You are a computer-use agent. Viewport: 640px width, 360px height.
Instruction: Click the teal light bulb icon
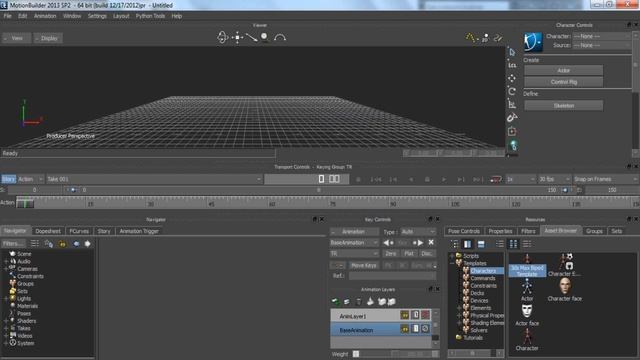click(513, 145)
